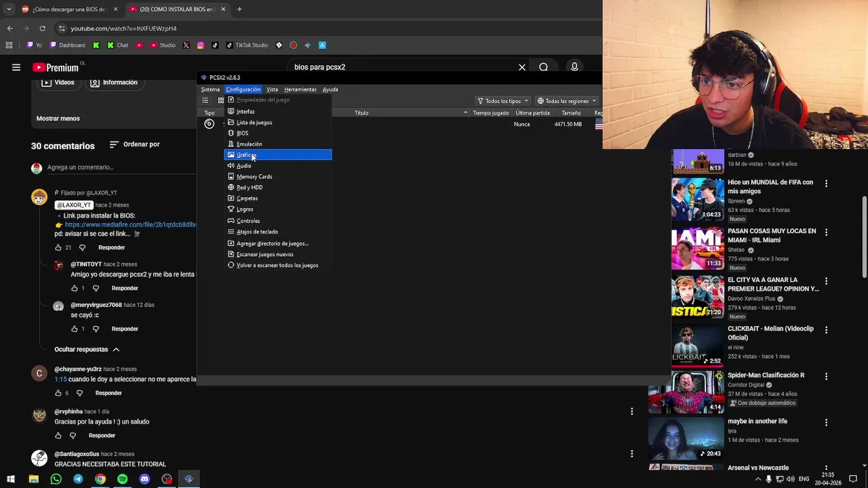Open the YouTube hamburger guide menu
The height and width of the screenshot is (488, 868).
pyautogui.click(x=16, y=67)
